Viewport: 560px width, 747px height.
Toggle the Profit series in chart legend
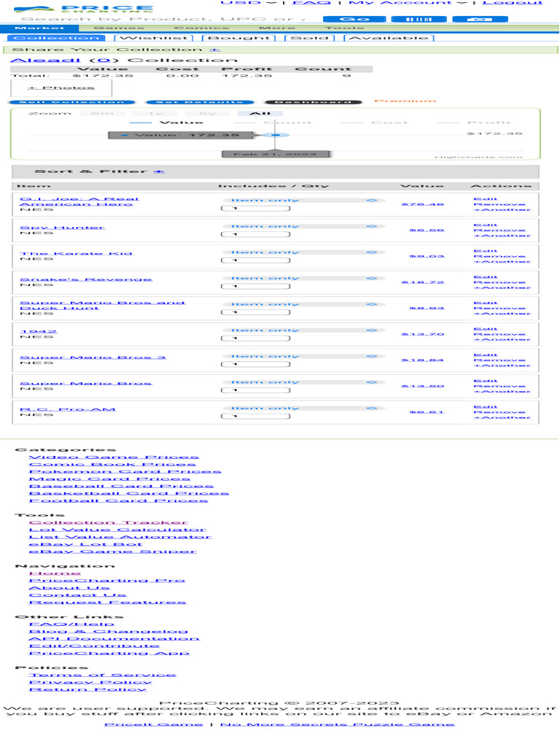point(474,123)
